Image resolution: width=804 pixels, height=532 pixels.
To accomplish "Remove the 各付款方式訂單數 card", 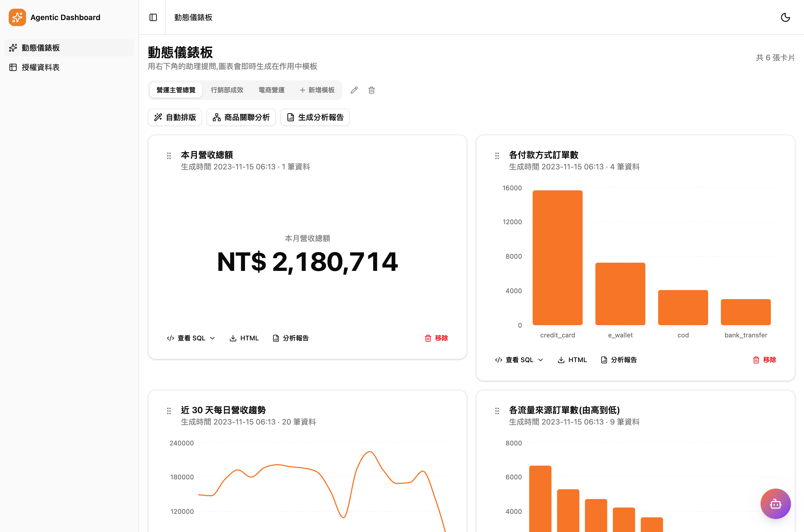I will [764, 360].
